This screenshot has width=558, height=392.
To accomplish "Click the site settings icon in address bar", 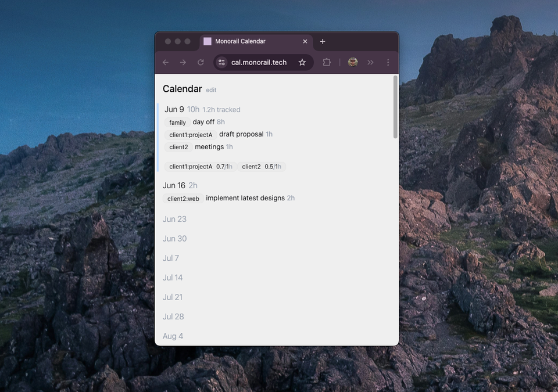I will [221, 62].
